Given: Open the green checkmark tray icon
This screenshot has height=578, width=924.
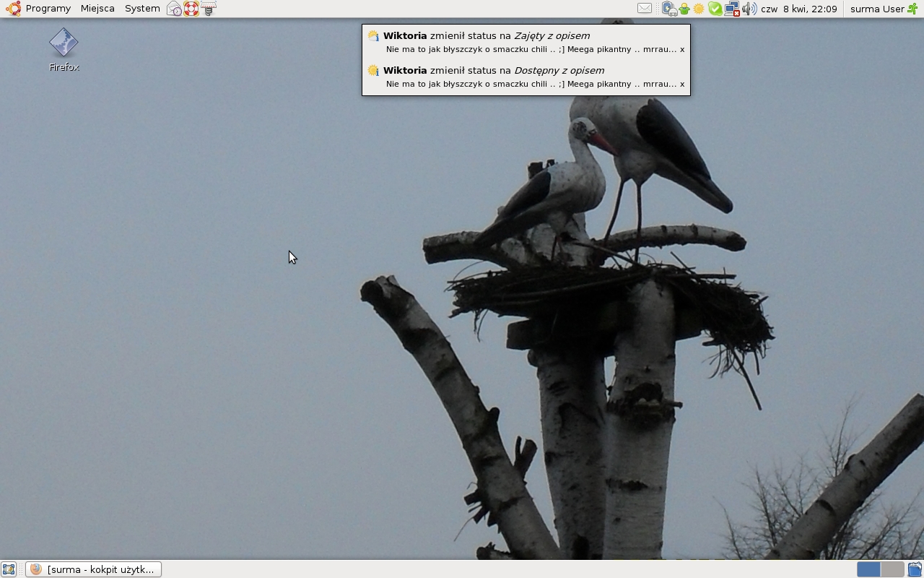Looking at the screenshot, I should click(x=715, y=9).
